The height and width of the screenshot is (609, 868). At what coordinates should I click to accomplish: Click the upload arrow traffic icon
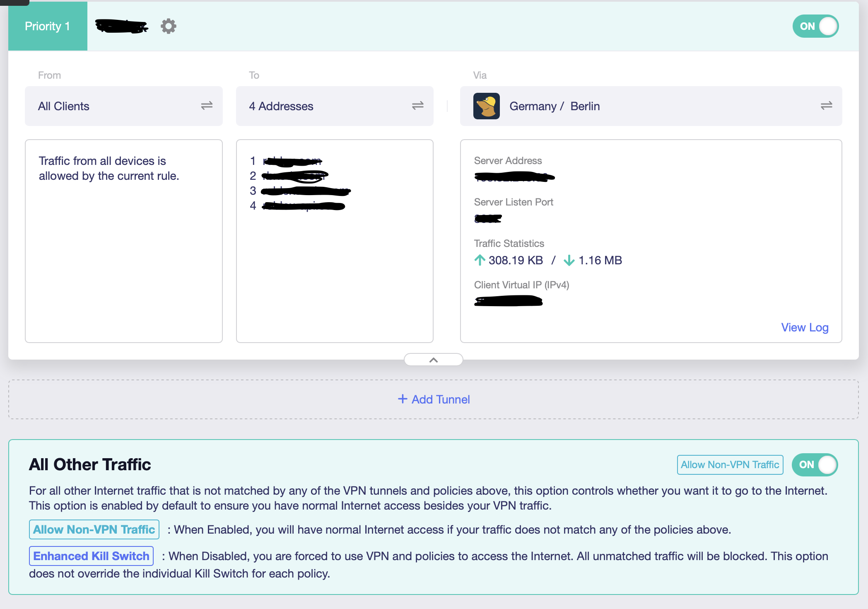[x=480, y=260]
